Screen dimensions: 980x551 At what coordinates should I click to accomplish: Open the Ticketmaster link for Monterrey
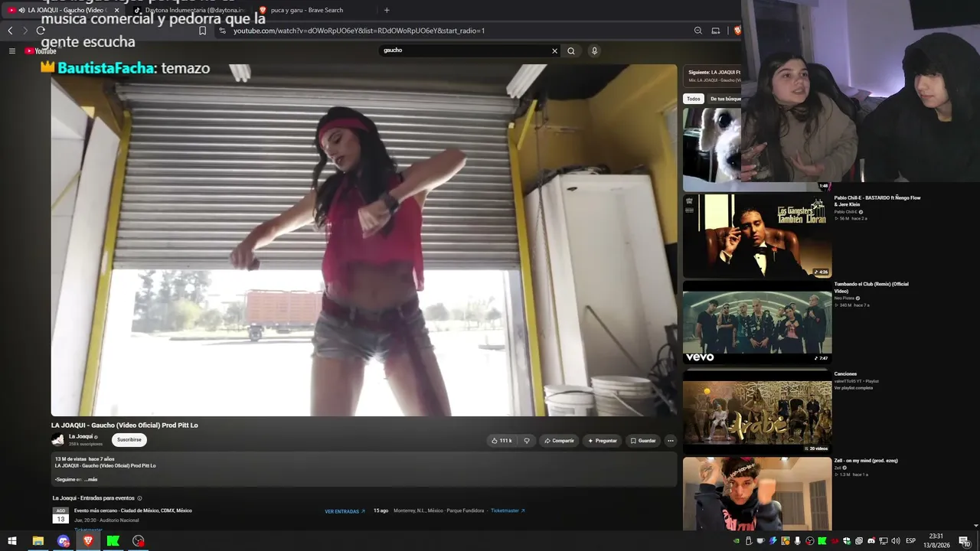point(508,510)
